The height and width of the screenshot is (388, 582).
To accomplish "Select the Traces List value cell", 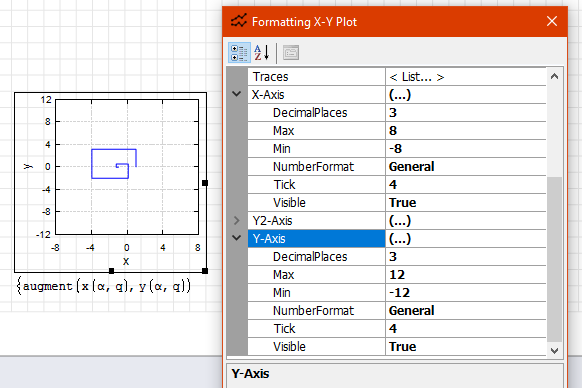I will 466,77.
